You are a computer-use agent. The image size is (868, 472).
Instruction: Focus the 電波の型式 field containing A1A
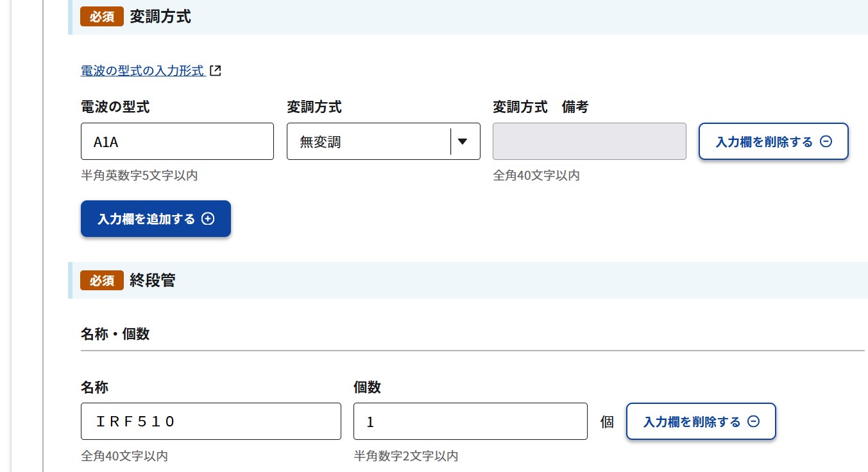[177, 141]
